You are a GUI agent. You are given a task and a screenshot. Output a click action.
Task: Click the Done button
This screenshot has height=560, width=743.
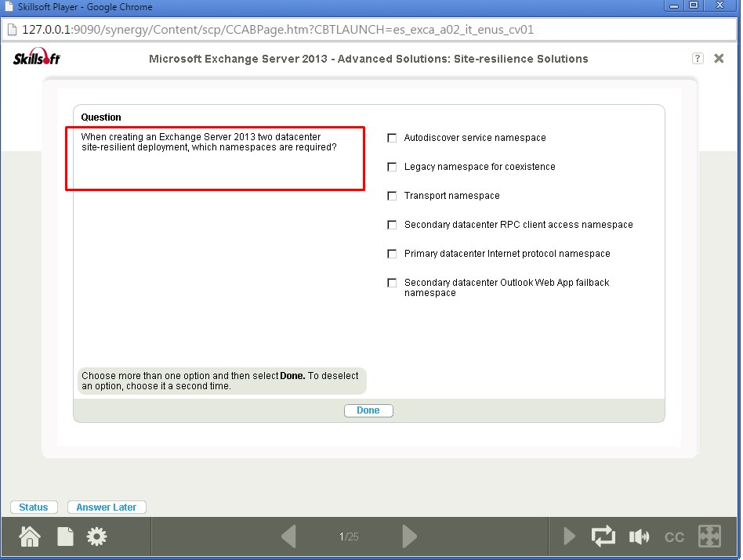click(368, 410)
